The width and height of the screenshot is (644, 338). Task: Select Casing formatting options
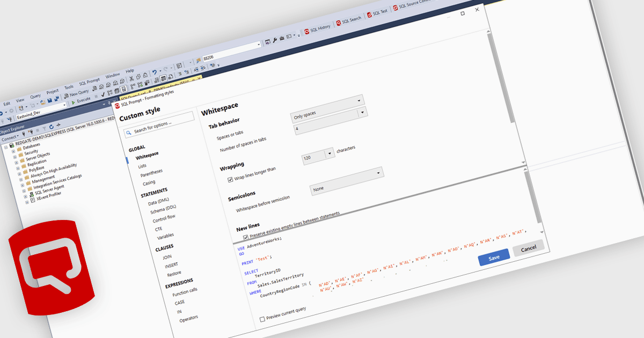coord(149,183)
